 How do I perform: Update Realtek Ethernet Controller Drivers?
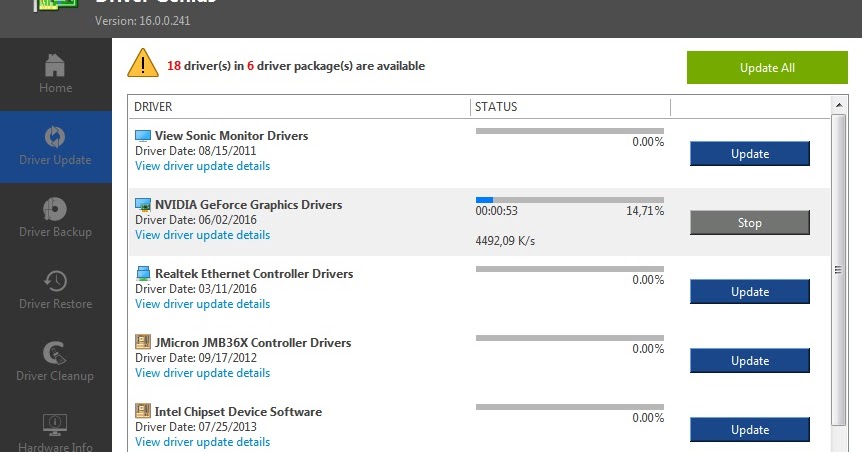(750, 291)
